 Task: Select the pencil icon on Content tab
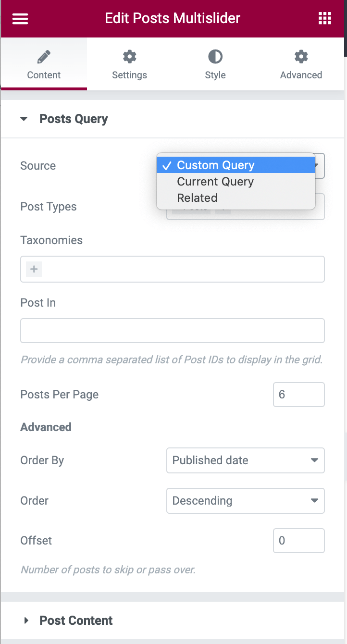click(43, 56)
